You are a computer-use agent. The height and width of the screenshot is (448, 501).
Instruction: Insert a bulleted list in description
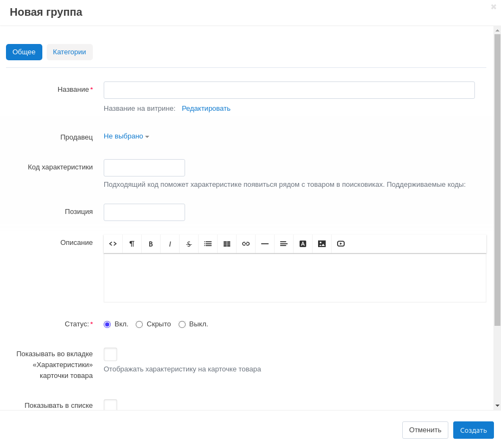tap(208, 244)
